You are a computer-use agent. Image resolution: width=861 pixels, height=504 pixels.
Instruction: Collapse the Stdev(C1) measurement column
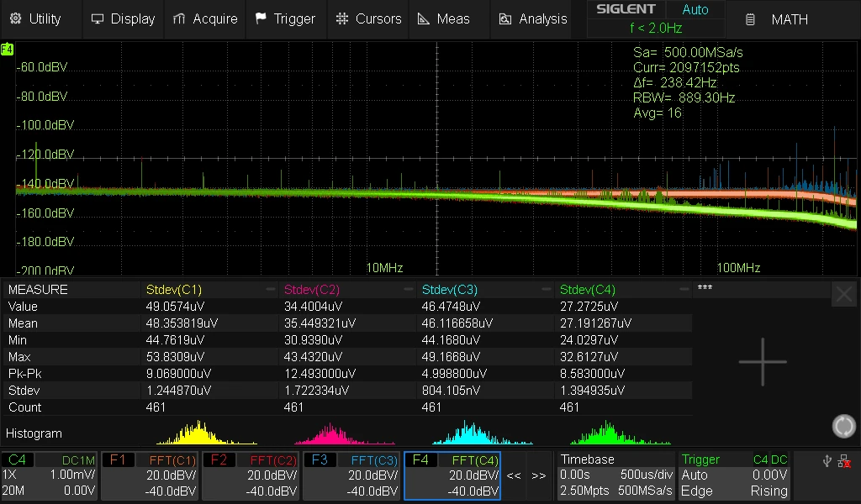(270, 289)
